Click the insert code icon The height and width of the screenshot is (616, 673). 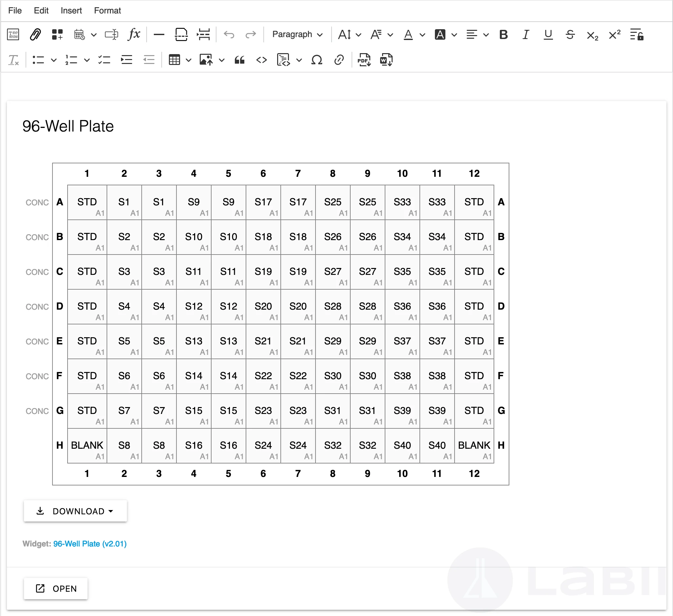click(261, 60)
